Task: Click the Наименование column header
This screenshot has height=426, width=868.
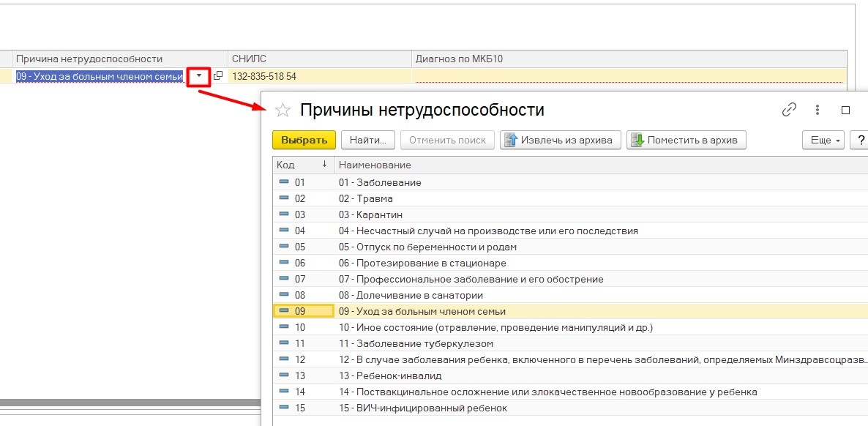Action: pyautogui.click(x=375, y=165)
